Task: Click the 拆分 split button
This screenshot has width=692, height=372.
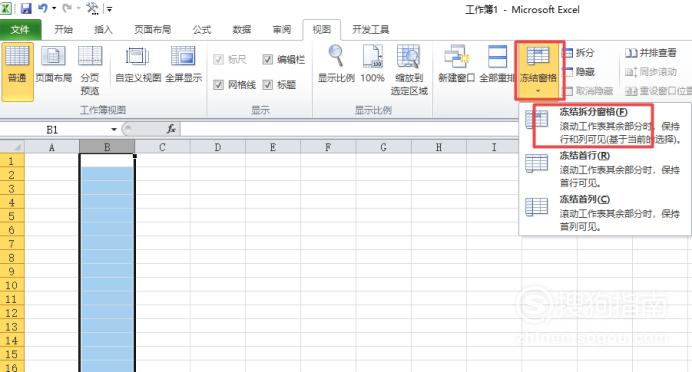Action: pos(579,53)
